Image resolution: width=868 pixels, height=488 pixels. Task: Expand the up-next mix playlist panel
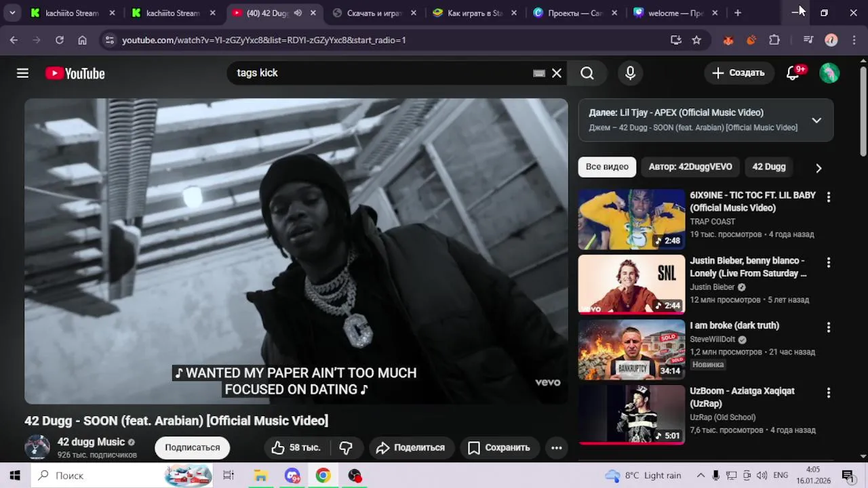coord(816,120)
